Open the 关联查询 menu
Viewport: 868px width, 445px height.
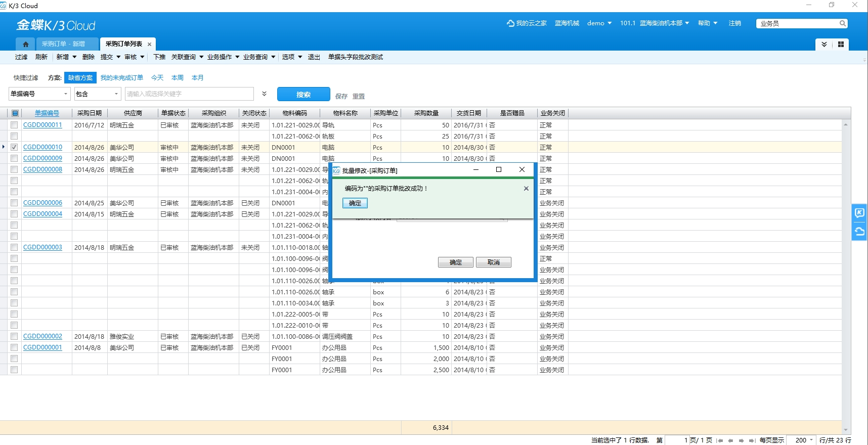coord(187,57)
